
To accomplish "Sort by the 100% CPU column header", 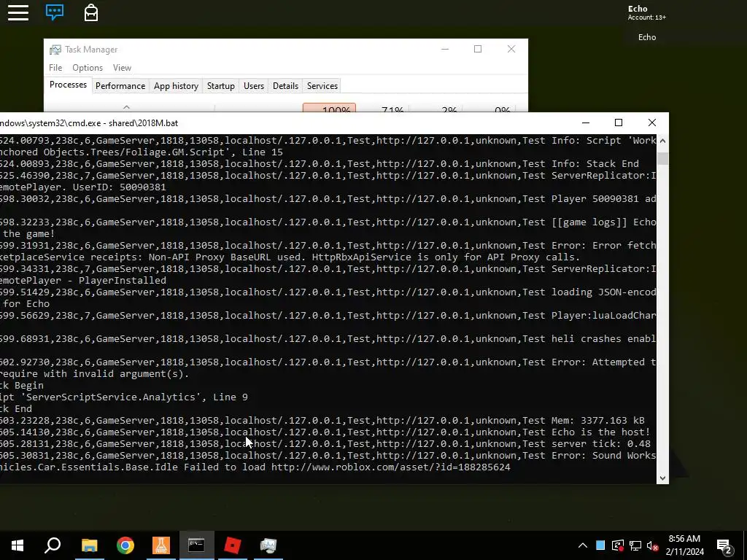I will [329, 108].
